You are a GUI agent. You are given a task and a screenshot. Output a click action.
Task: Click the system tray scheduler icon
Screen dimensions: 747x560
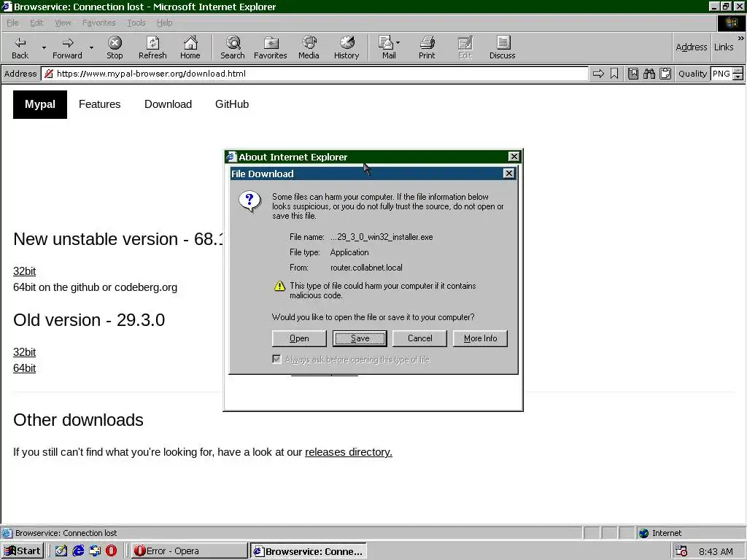pos(682,551)
